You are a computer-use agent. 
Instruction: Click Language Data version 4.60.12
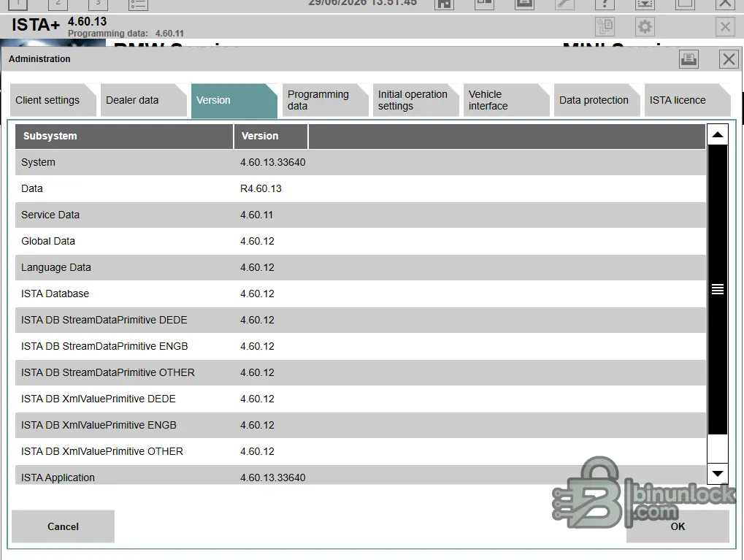coord(257,268)
